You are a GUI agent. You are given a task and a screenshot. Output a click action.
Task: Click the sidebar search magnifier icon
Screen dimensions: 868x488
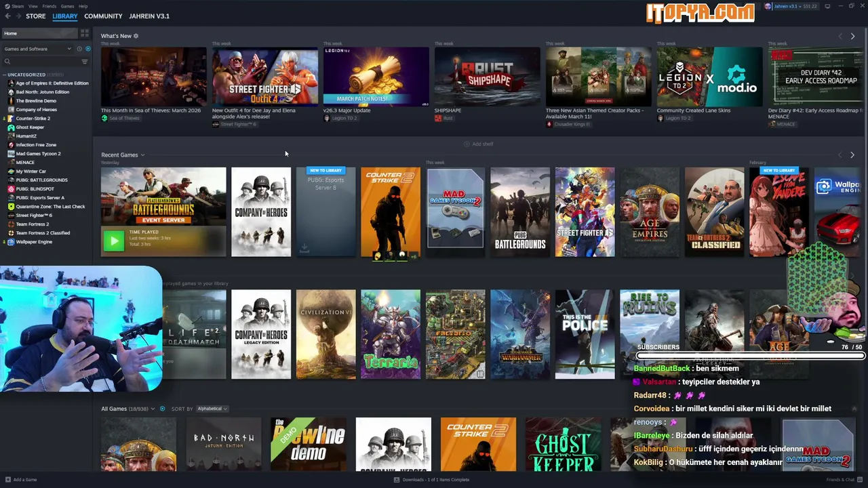click(7, 62)
